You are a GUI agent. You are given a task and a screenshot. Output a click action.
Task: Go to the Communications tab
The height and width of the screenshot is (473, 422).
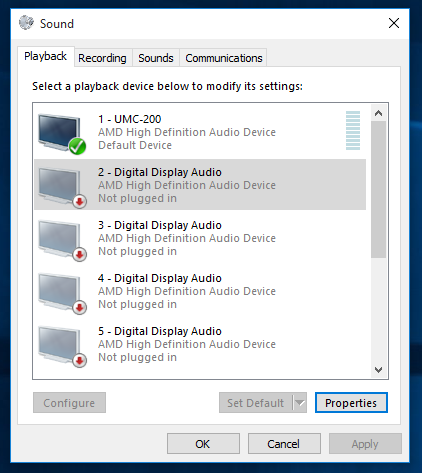tap(224, 58)
